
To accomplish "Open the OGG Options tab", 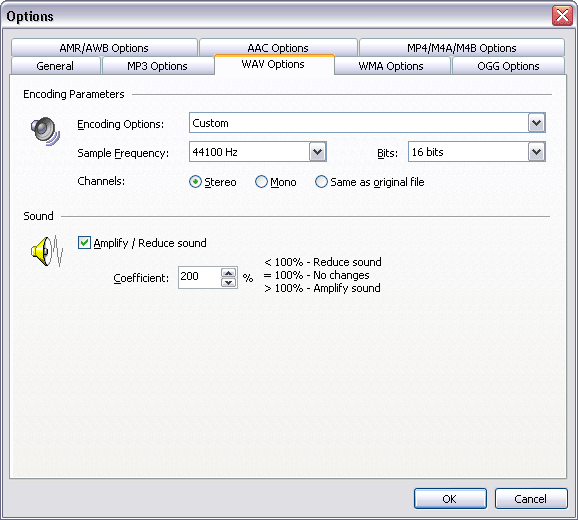I will tap(508, 66).
